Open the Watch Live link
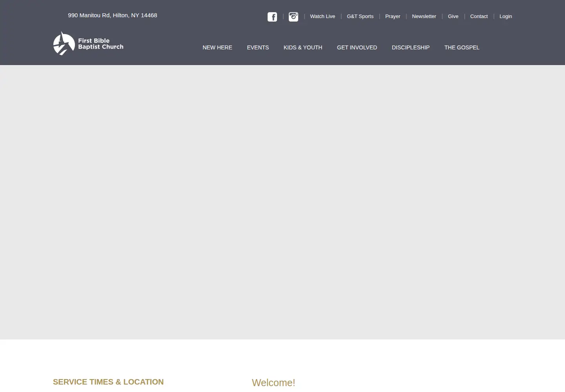Image resolution: width=565 pixels, height=392 pixels. tap(323, 16)
